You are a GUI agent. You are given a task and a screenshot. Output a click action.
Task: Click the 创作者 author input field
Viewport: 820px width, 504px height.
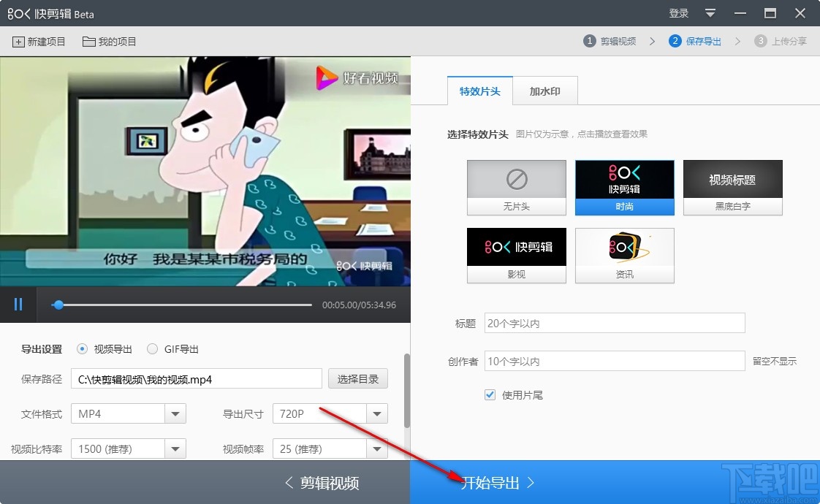tap(615, 362)
